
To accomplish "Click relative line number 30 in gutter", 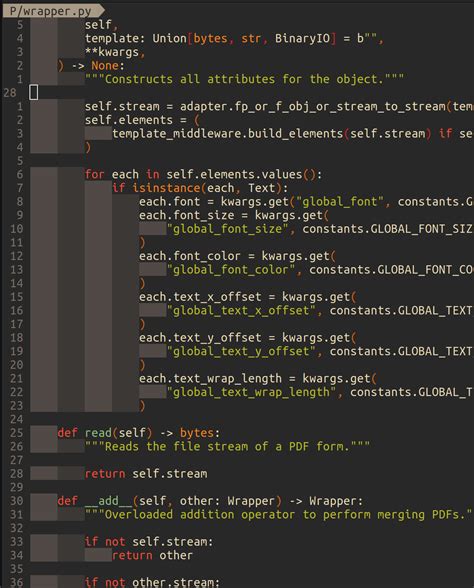I will coord(16,501).
